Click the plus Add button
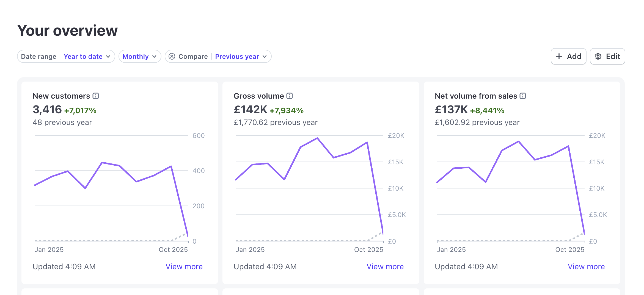This screenshot has width=644, height=295. [x=568, y=56]
